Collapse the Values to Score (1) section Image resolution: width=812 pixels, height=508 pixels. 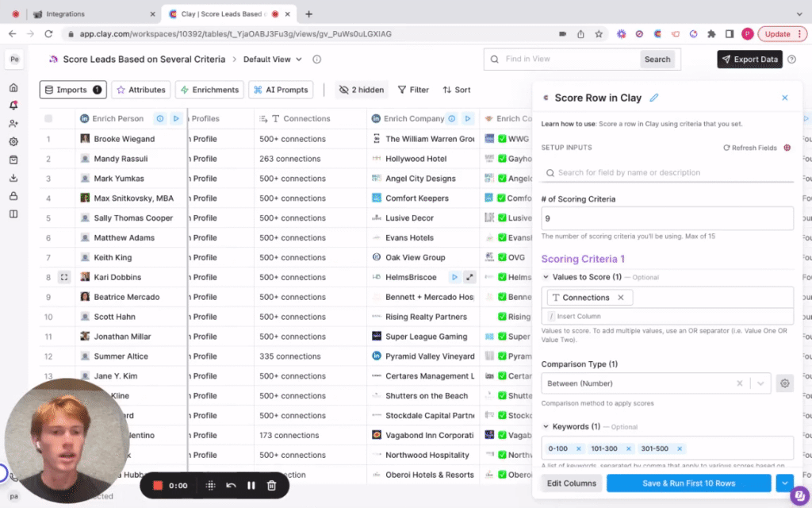pyautogui.click(x=546, y=277)
